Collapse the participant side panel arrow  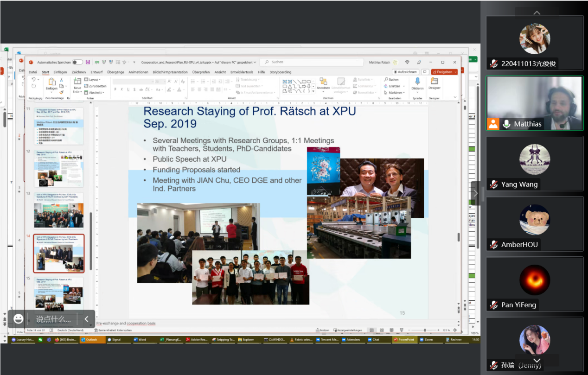[x=475, y=193]
